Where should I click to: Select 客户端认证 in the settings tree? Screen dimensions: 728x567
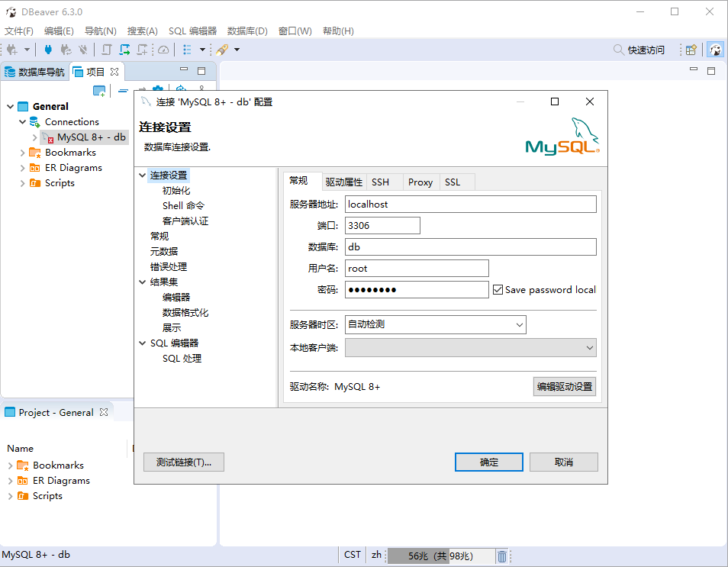(185, 221)
